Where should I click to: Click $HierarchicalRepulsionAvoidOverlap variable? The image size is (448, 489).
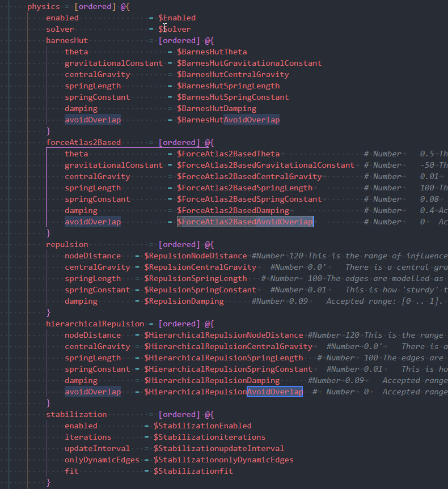223,392
